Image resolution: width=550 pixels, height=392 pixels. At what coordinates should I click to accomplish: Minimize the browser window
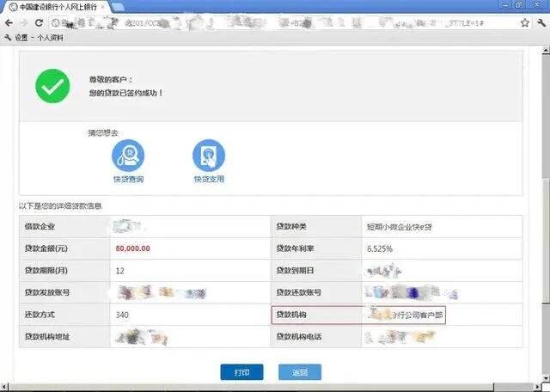505,4
